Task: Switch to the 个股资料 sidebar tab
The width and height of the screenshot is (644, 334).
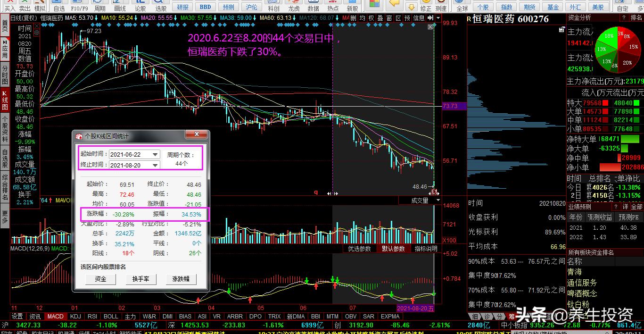Action: point(5,129)
